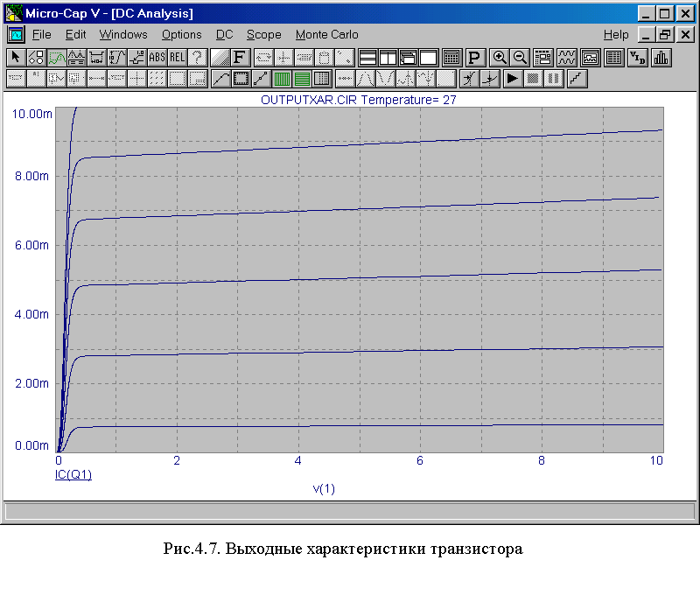
Task: Click the double sine waveform icon
Action: coord(567,58)
